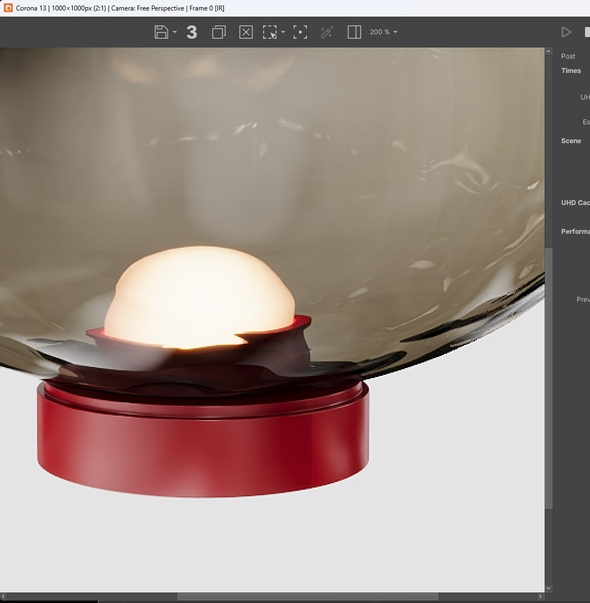Switch to the Post tab

click(568, 56)
